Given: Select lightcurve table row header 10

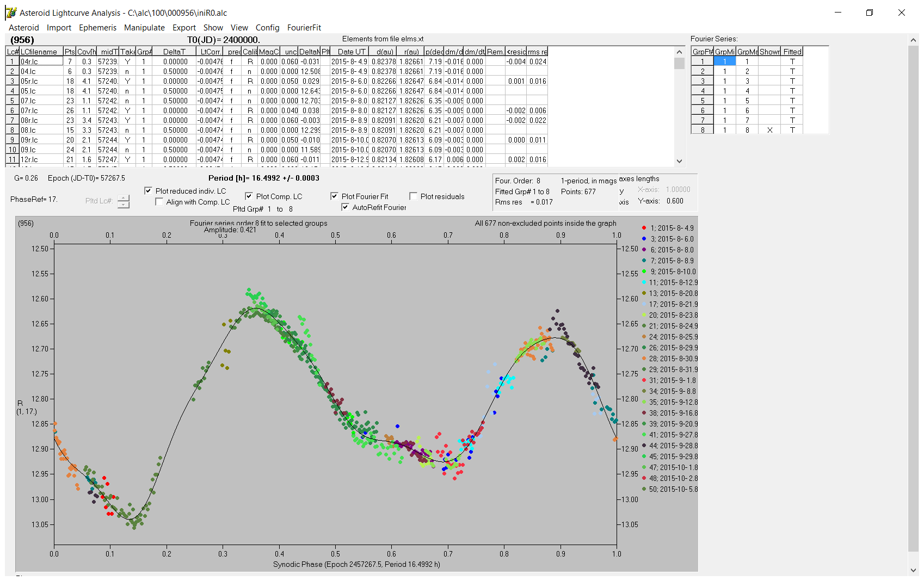Looking at the screenshot, I should click(x=13, y=150).
